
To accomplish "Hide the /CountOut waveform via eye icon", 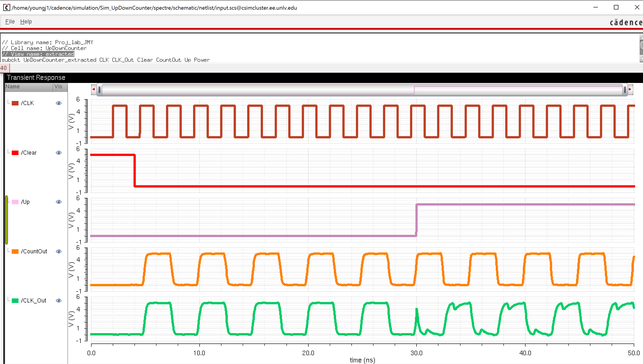I will [59, 252].
